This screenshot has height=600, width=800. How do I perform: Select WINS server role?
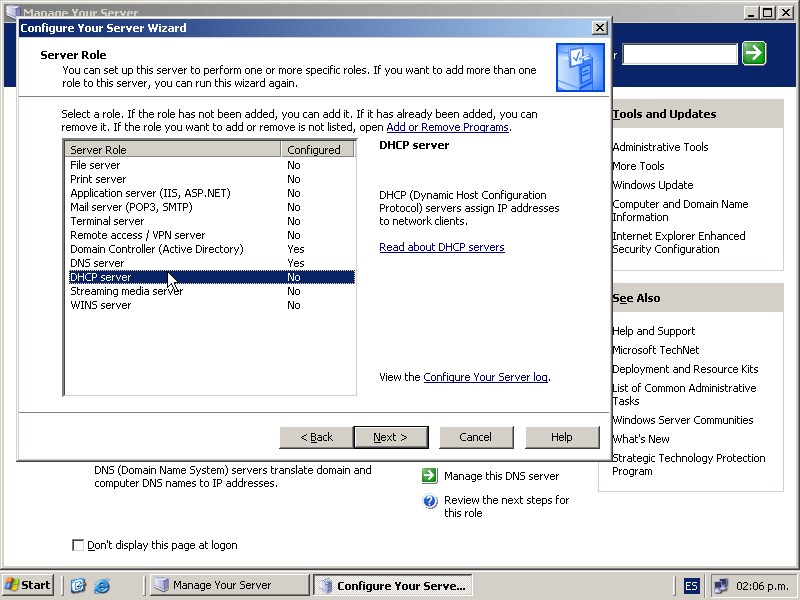[100, 305]
